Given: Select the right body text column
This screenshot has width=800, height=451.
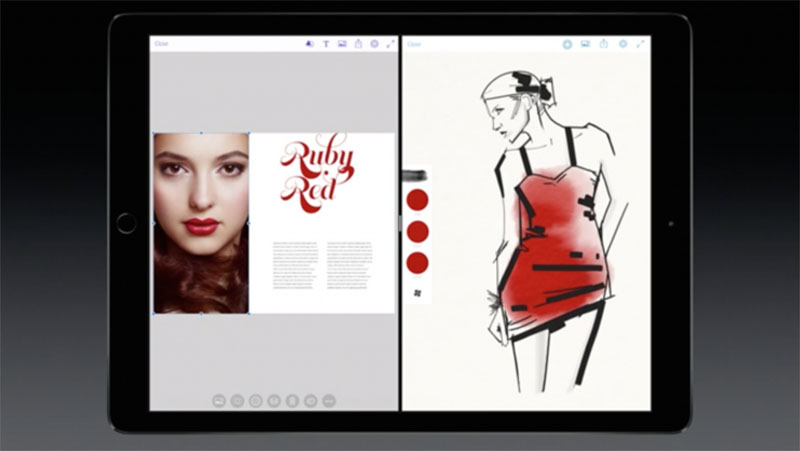Looking at the screenshot, I should (x=349, y=265).
